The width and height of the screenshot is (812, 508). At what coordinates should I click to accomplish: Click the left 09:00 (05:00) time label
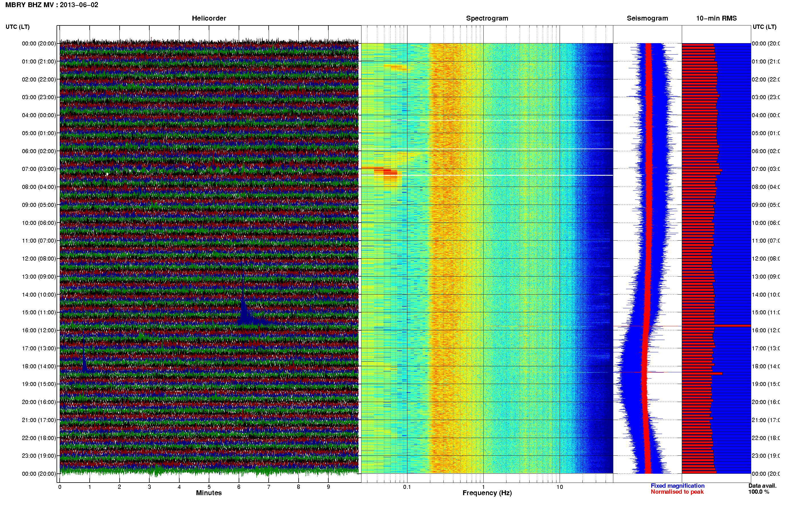click(x=39, y=205)
